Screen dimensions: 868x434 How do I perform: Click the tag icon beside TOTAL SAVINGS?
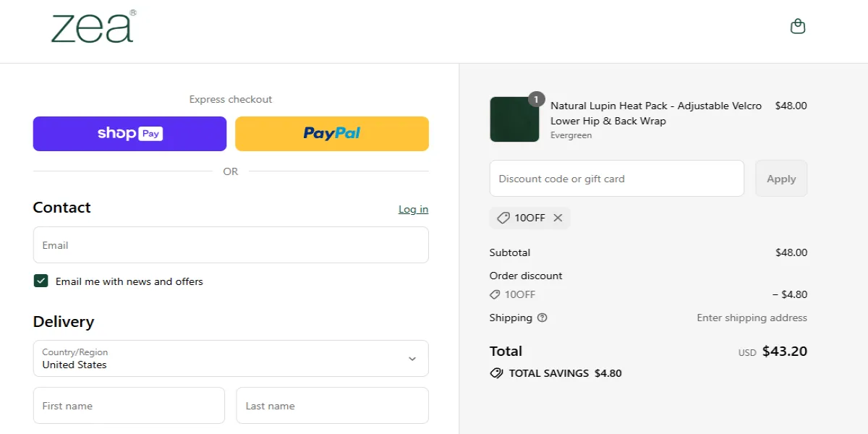click(496, 373)
